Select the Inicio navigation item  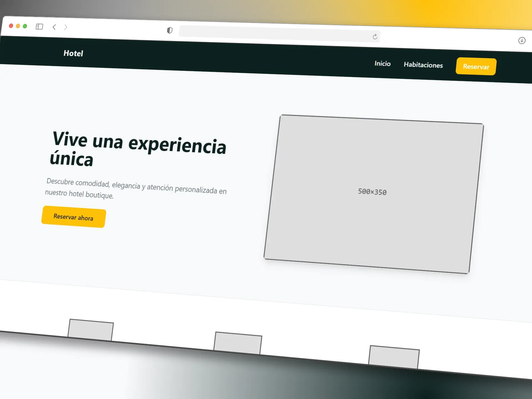382,63
